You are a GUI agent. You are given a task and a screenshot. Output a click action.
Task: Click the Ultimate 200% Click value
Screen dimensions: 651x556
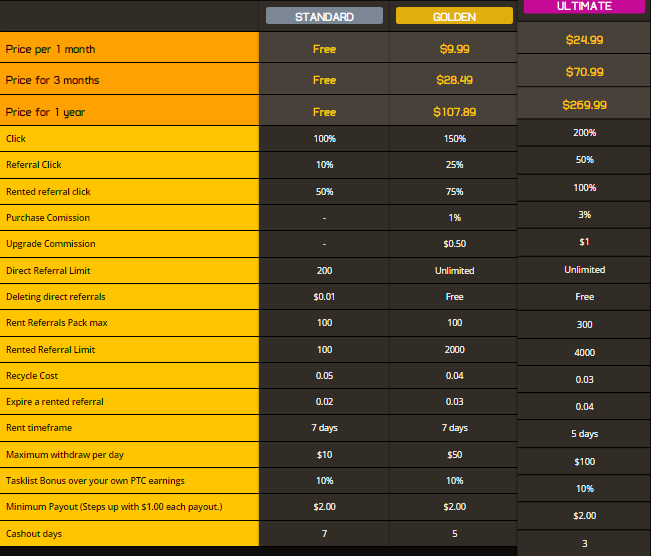[585, 133]
